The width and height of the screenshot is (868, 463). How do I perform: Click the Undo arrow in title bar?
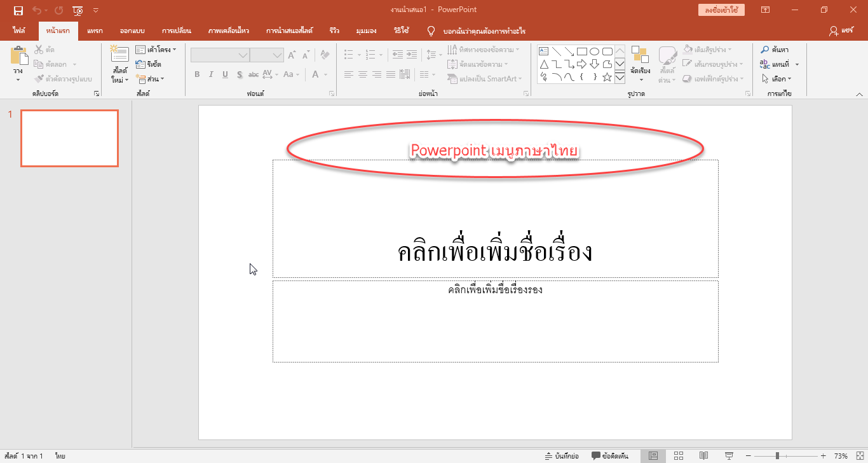(37, 10)
